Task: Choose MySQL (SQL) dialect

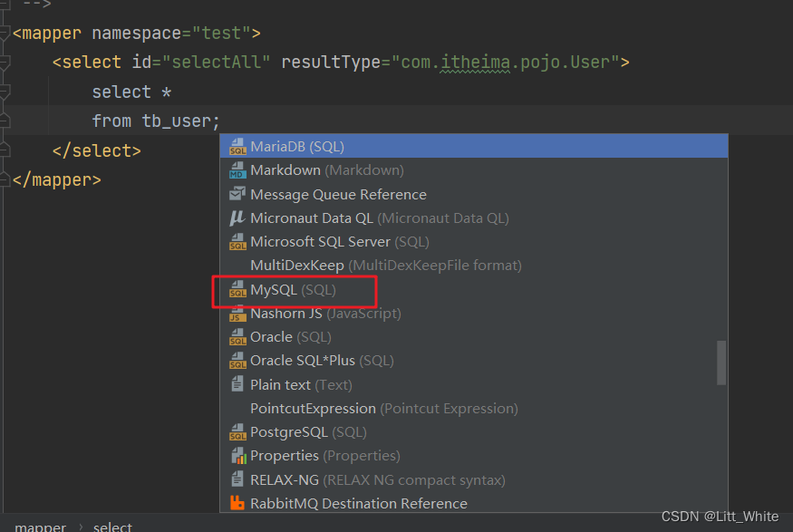Action: tap(474, 290)
